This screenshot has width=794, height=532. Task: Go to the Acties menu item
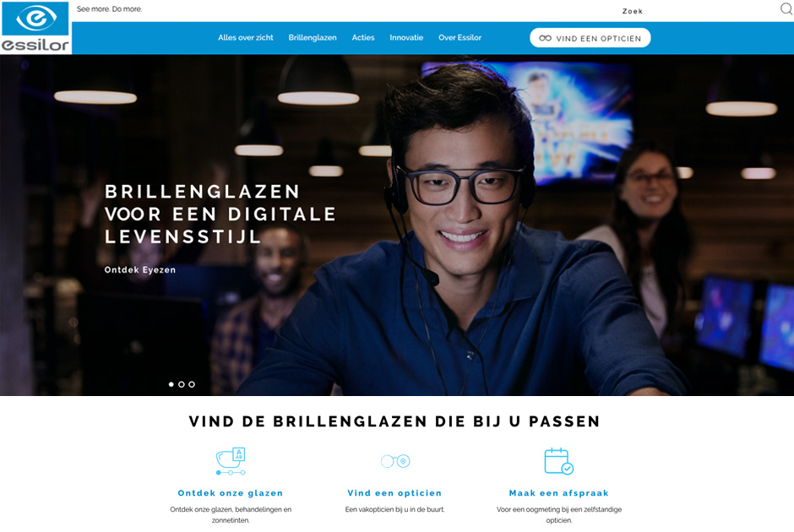pyautogui.click(x=363, y=37)
